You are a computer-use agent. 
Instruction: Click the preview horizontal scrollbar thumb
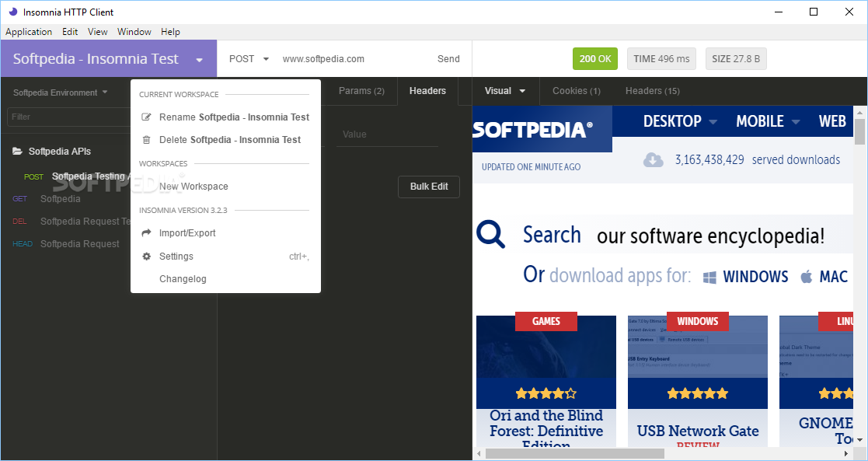coord(574,454)
